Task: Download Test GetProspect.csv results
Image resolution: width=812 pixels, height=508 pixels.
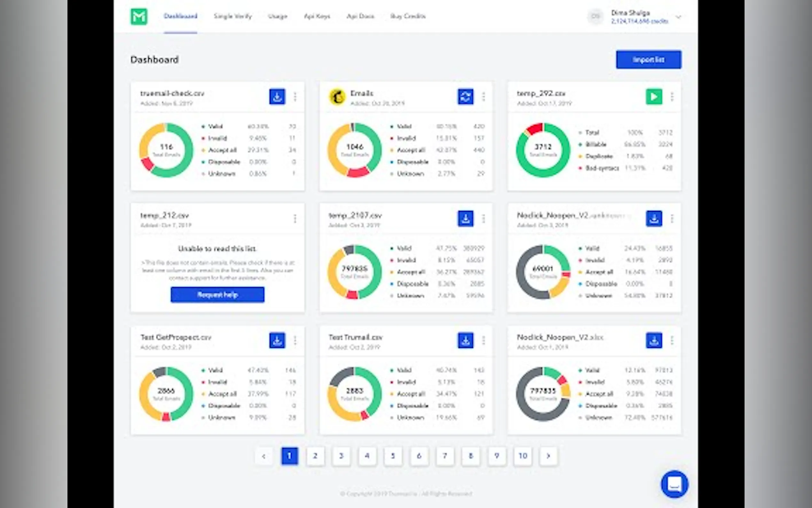Action: pos(277,340)
